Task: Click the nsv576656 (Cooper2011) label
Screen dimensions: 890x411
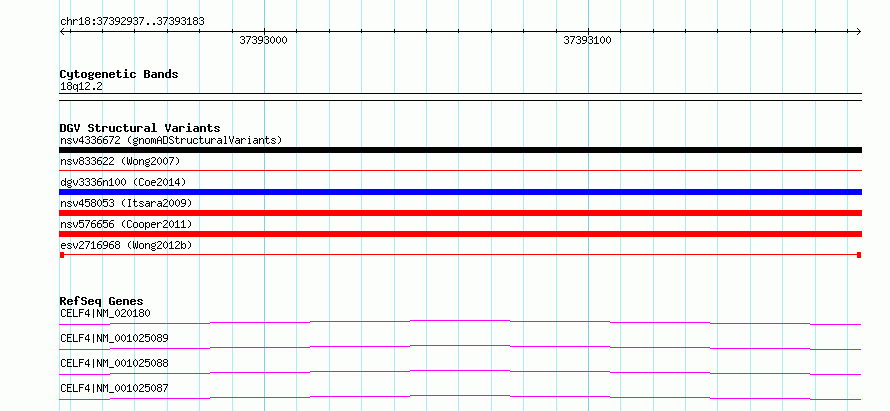Action: [126, 224]
